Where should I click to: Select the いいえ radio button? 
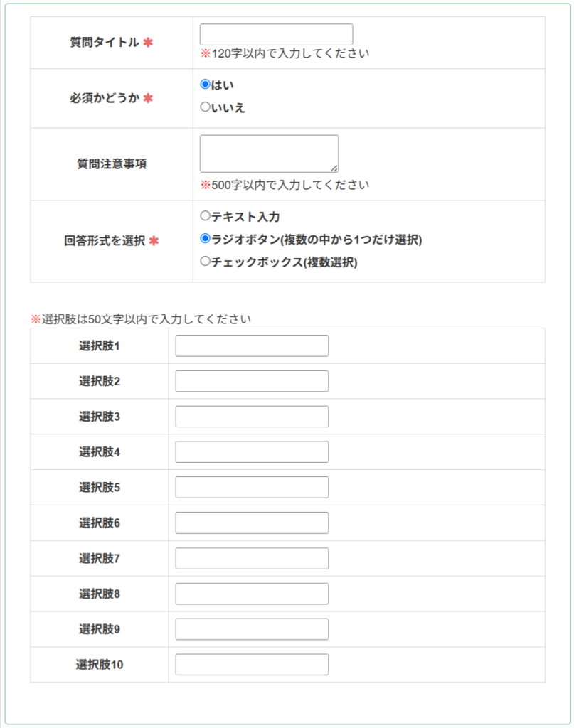click(205, 107)
